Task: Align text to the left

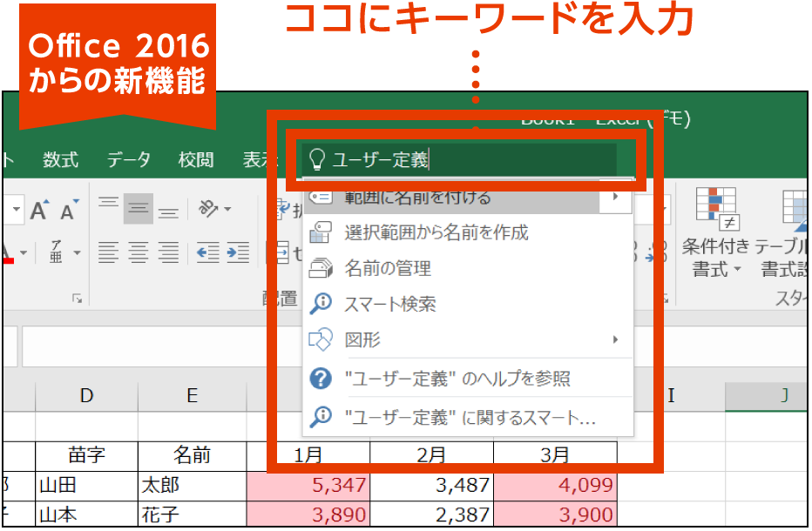Action: point(108,252)
